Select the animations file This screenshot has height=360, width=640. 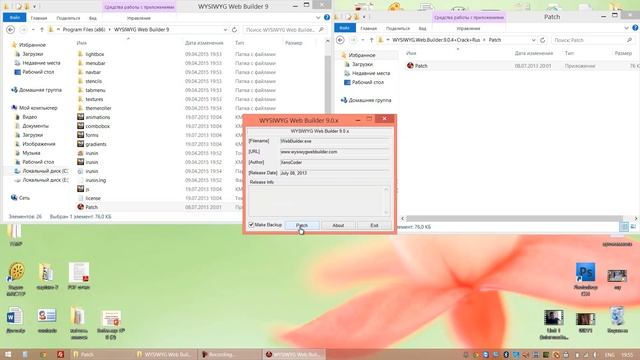pos(98,117)
